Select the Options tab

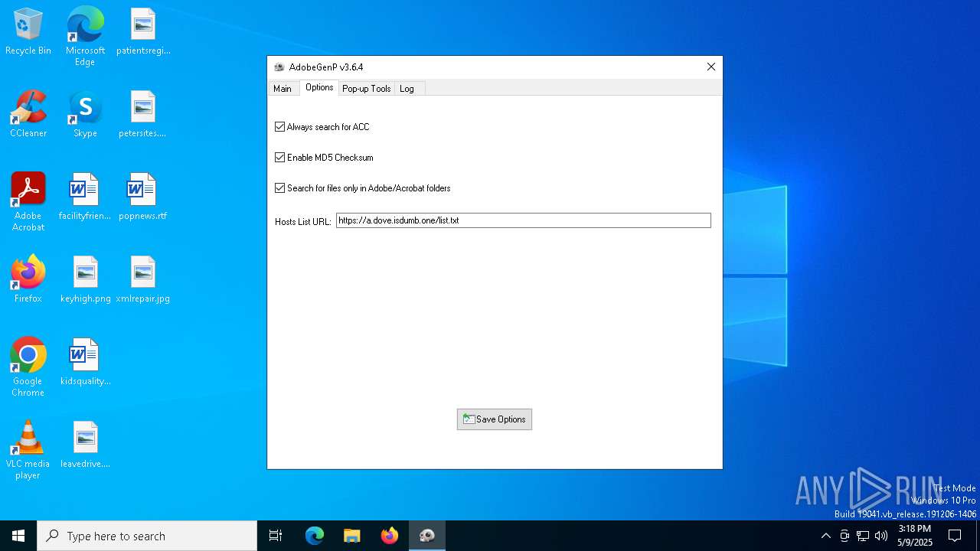[319, 88]
